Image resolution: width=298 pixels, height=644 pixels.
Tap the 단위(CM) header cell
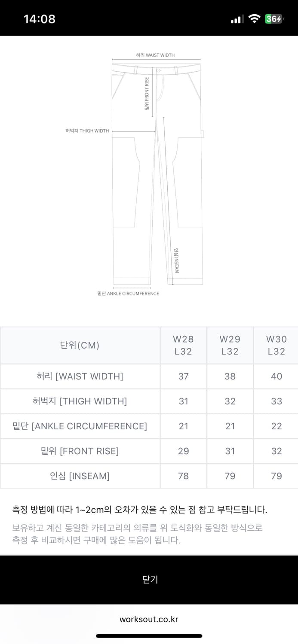click(80, 345)
